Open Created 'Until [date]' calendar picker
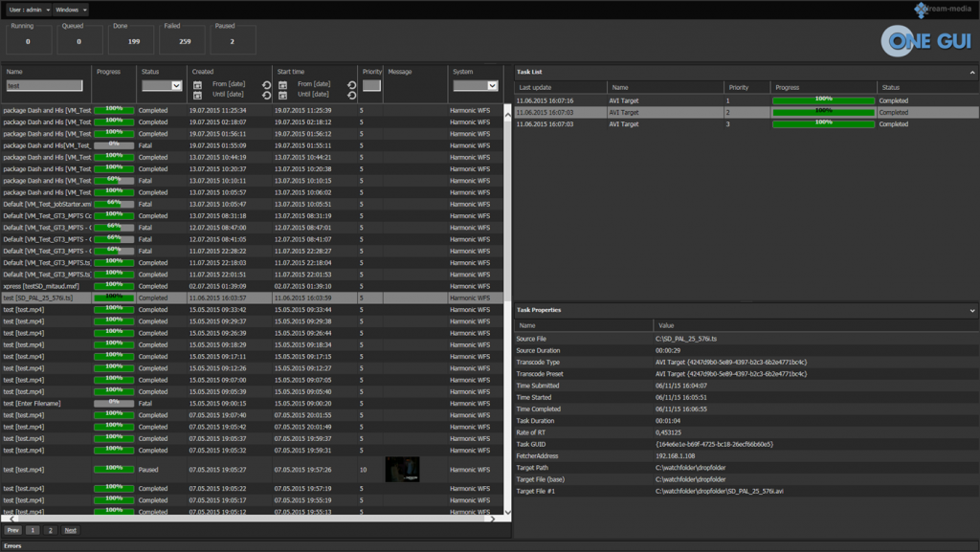 [197, 96]
